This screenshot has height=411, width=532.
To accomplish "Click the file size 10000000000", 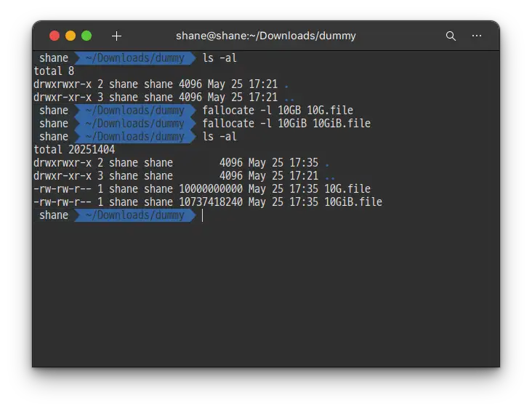I will (x=211, y=189).
